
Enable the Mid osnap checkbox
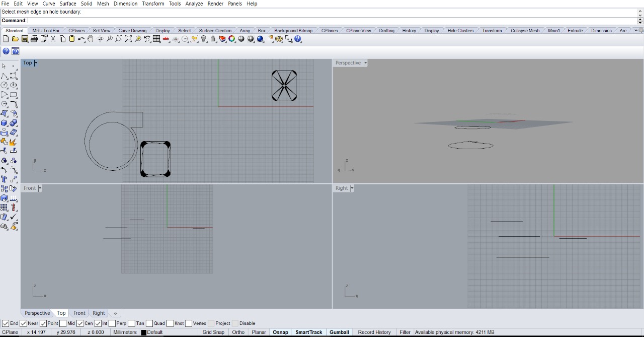point(62,323)
